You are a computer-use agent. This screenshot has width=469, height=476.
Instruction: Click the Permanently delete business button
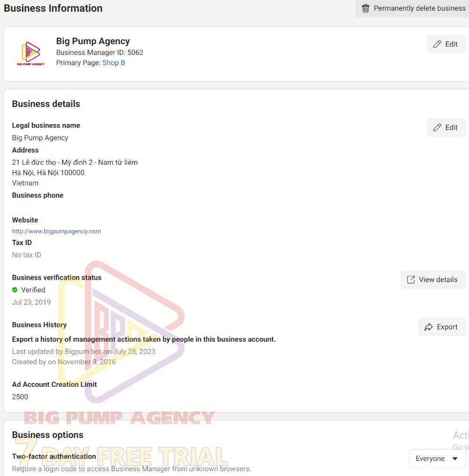tap(412, 8)
